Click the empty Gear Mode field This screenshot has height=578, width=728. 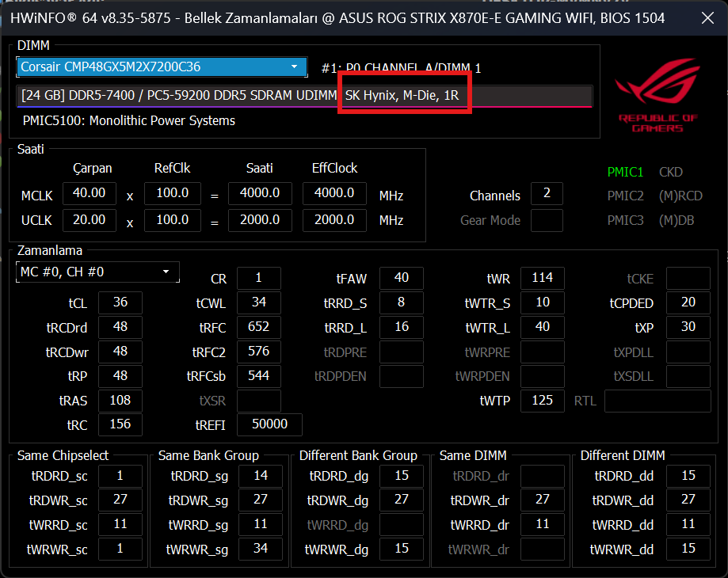pos(547,220)
